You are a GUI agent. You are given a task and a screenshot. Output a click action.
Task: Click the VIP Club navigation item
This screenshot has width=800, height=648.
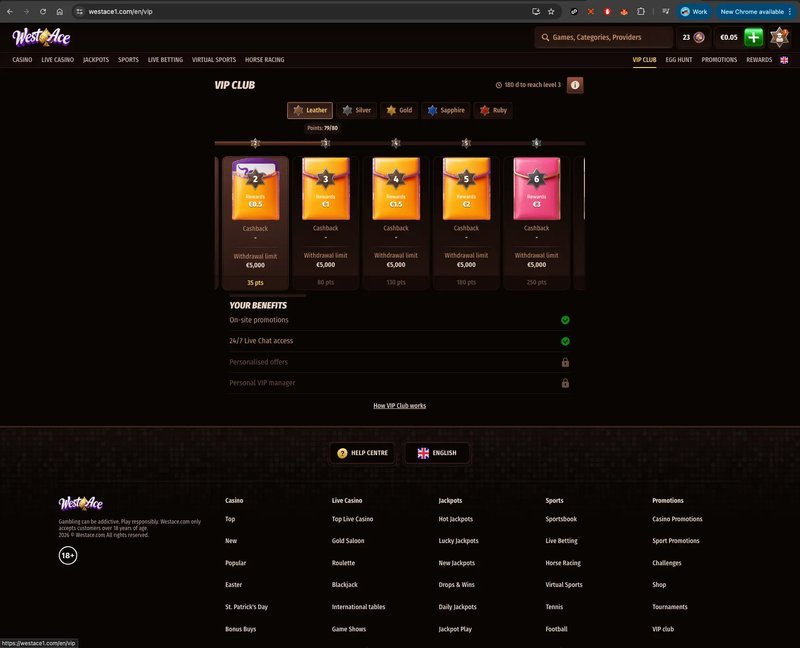coord(644,60)
